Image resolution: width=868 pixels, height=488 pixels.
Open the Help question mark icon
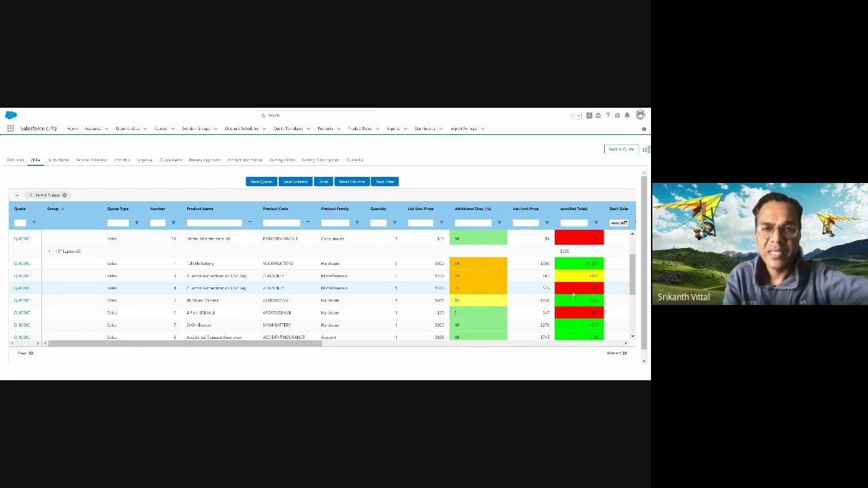tap(608, 115)
